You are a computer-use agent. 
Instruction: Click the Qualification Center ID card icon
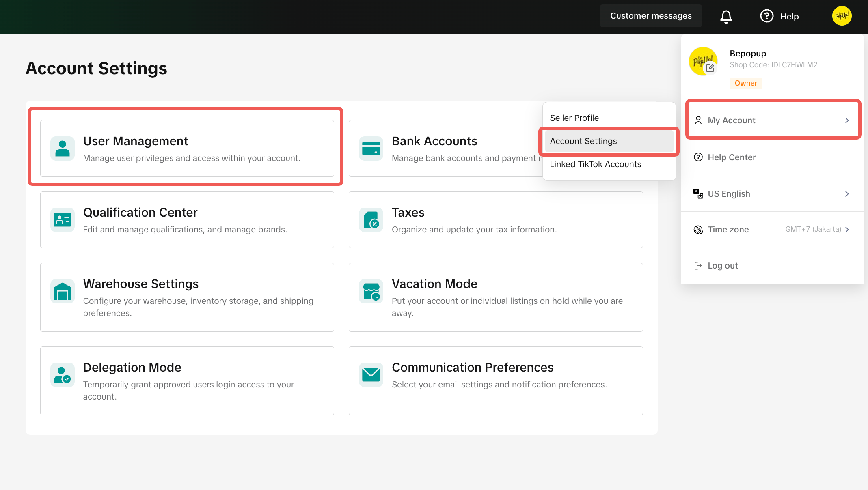coord(63,220)
